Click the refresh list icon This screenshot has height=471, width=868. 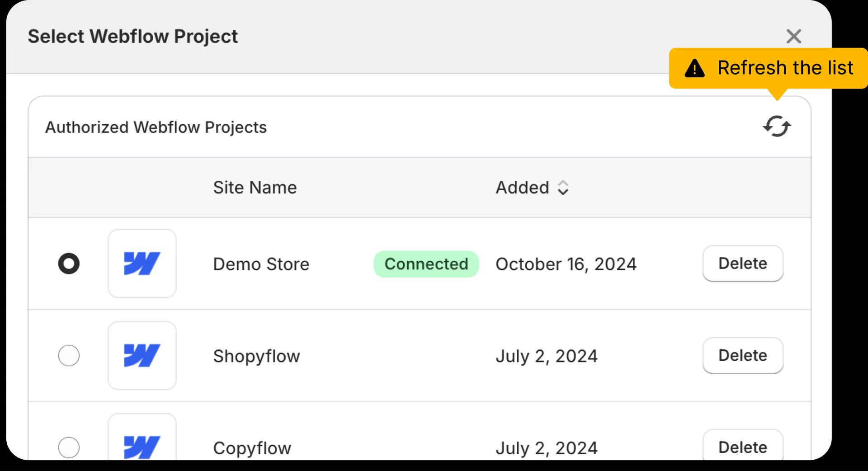[777, 127]
